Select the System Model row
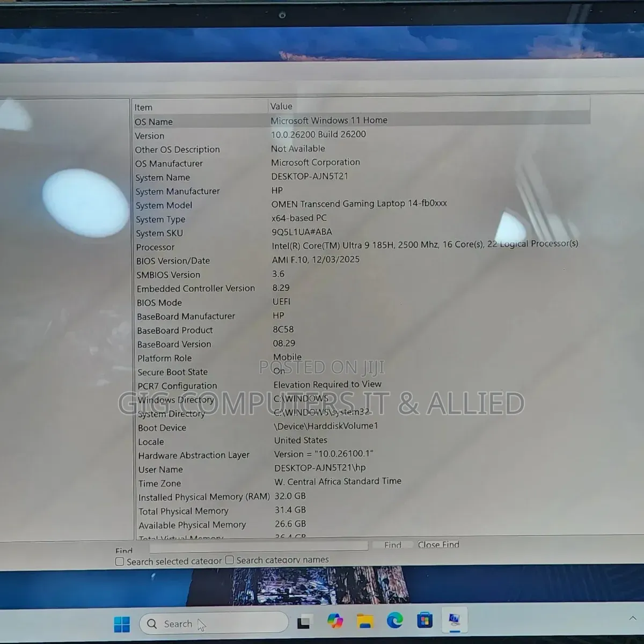Screen dimensions: 644x644 [x=362, y=204]
